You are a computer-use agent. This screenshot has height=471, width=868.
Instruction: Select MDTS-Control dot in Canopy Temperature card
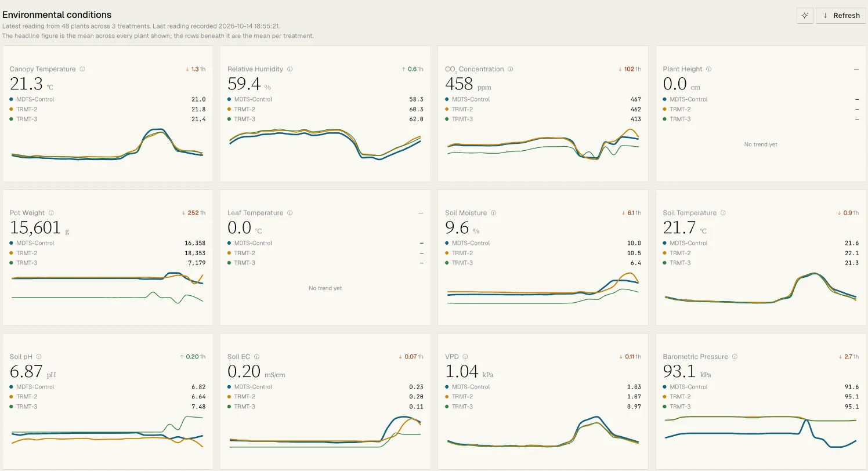tap(12, 99)
